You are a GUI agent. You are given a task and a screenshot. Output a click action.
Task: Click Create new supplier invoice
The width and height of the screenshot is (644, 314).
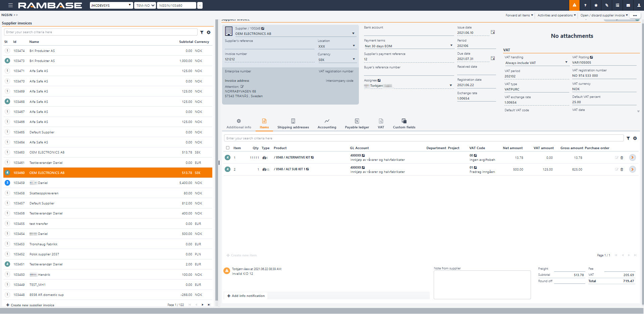(x=30, y=305)
